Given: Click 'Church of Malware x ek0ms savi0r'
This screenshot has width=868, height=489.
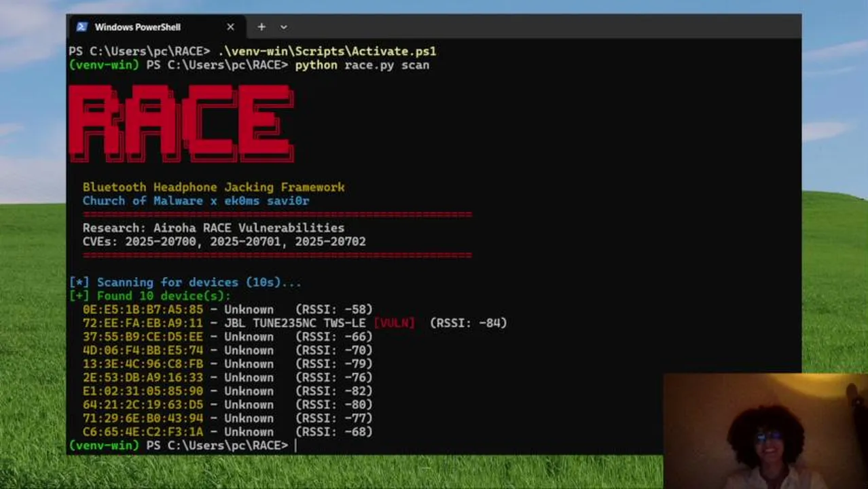Looking at the screenshot, I should coord(196,200).
